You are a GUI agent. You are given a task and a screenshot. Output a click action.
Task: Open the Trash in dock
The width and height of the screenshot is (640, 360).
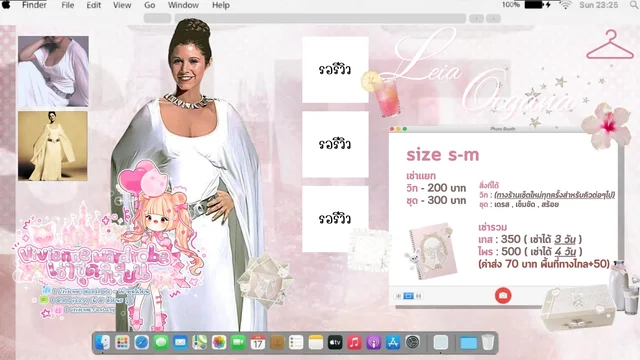click(x=488, y=342)
